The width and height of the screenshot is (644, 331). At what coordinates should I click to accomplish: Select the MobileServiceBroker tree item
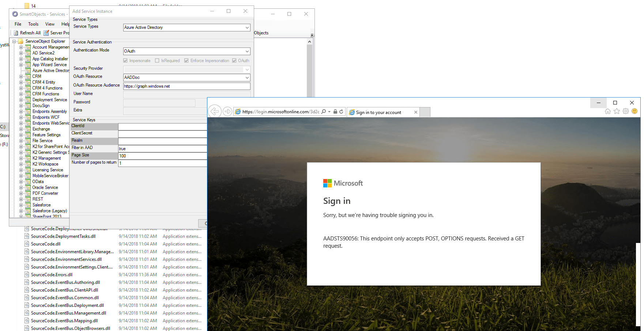click(50, 176)
